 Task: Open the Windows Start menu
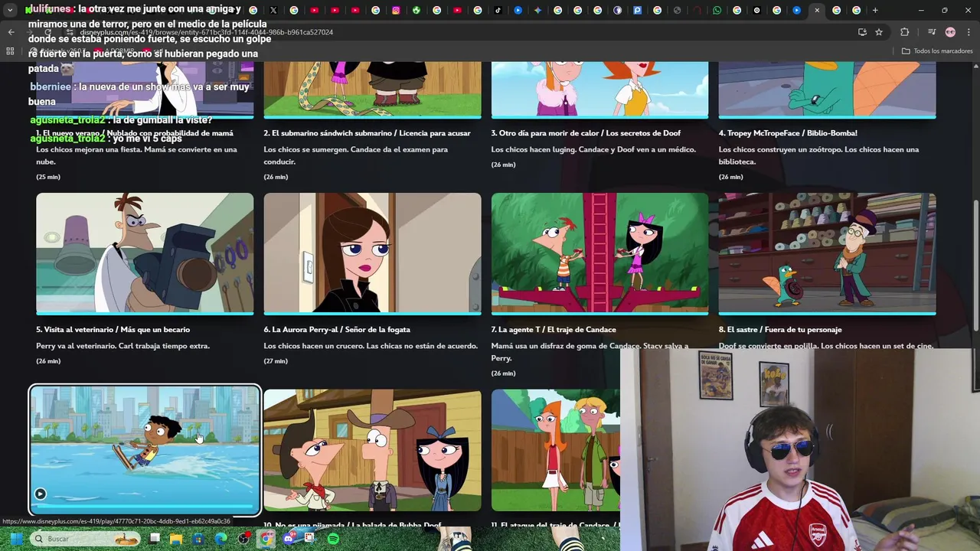point(16,539)
